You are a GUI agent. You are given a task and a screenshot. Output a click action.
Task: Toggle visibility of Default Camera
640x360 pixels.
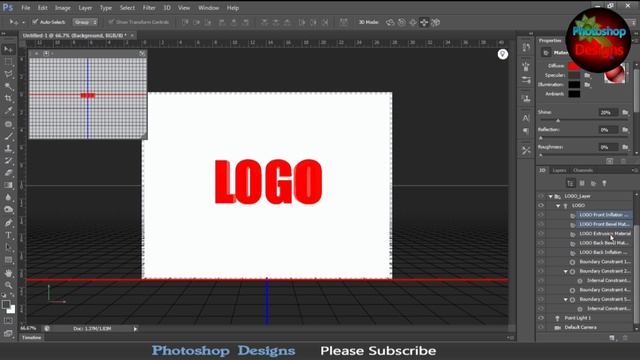tap(541, 327)
